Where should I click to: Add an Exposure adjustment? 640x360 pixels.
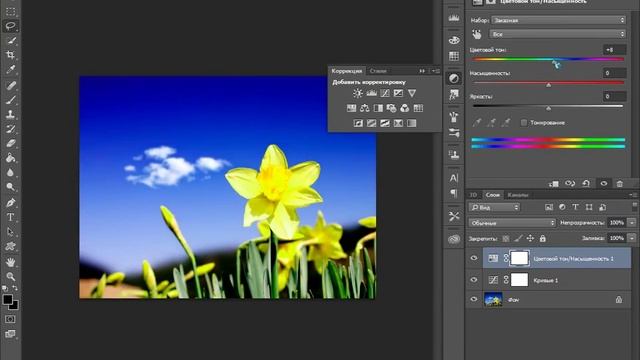tap(398, 93)
